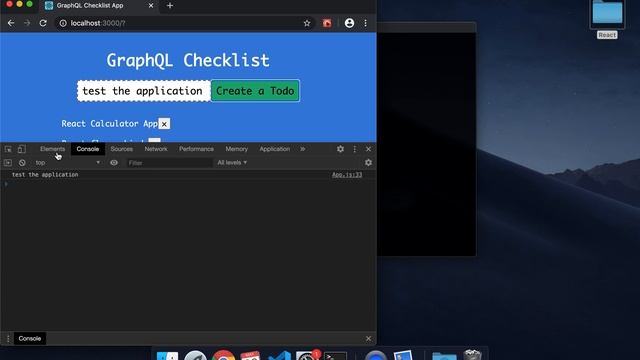The image size is (640, 360).
Task: Open a new browser tab
Action: point(170,6)
